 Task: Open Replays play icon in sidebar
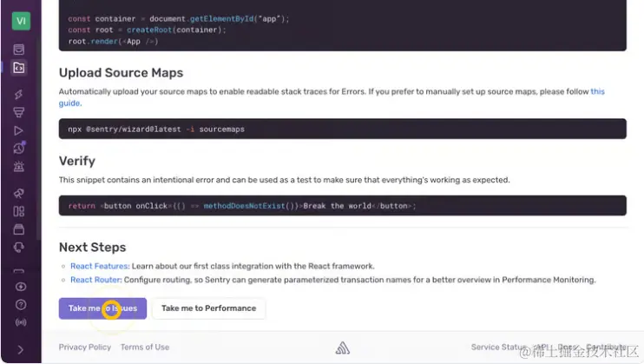coord(19,131)
